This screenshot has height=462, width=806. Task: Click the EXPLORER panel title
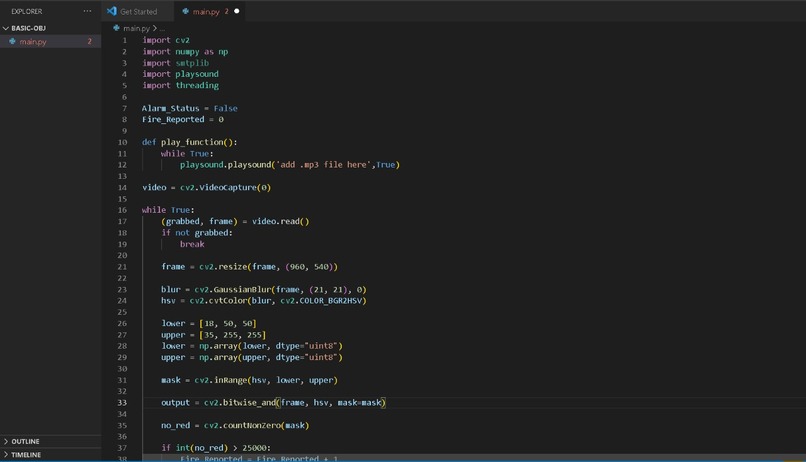tap(27, 11)
